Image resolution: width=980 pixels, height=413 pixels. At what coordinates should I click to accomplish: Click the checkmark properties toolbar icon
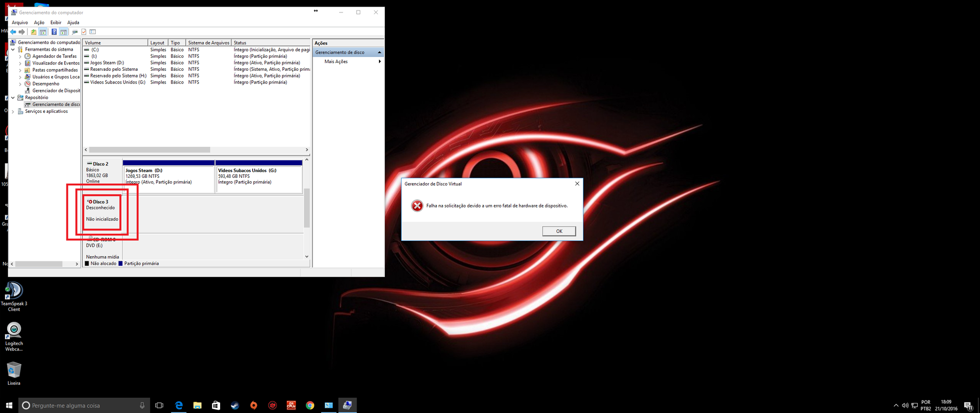tap(84, 32)
